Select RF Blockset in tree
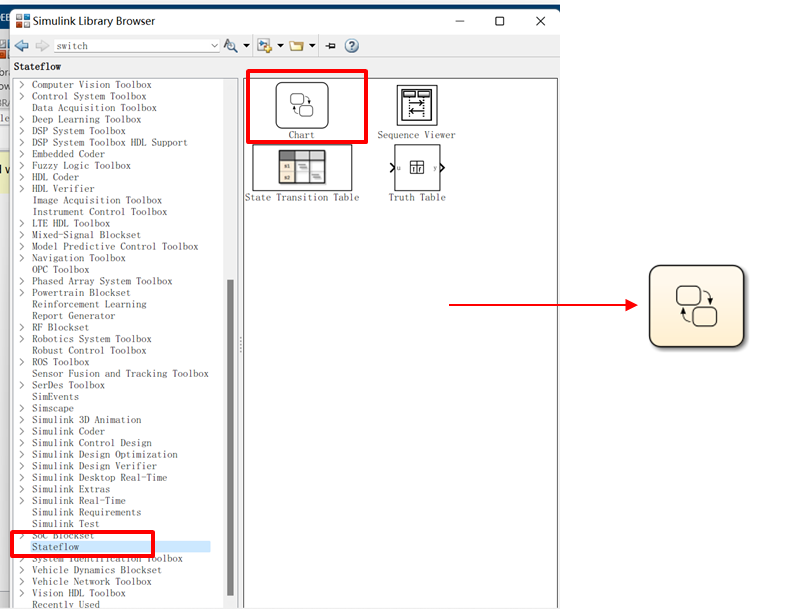Screen dimensions: 810x609 (60, 327)
